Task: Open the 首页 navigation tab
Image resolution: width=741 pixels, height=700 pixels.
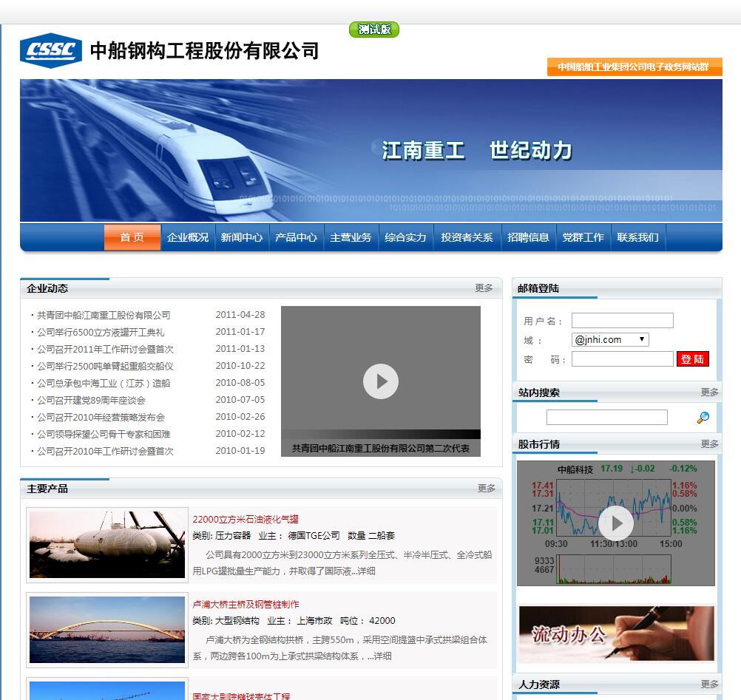Action: tap(132, 237)
